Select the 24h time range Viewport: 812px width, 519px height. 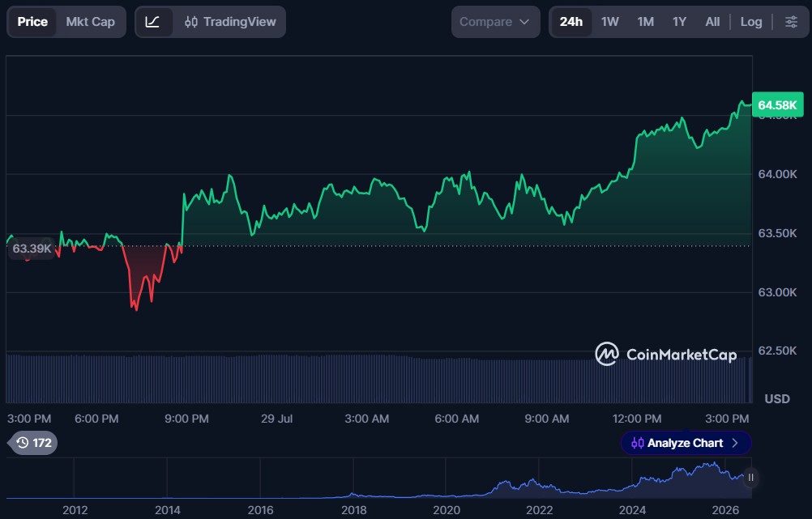point(571,22)
